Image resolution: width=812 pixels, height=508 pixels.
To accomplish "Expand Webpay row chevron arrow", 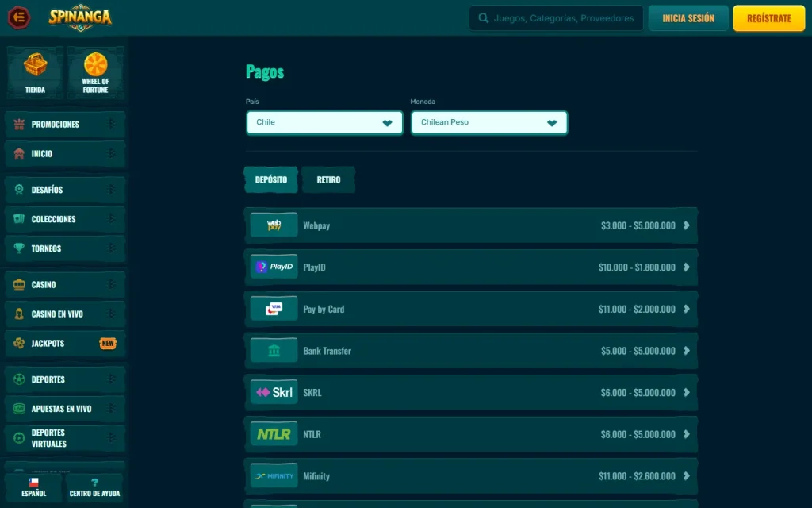I will [686, 225].
